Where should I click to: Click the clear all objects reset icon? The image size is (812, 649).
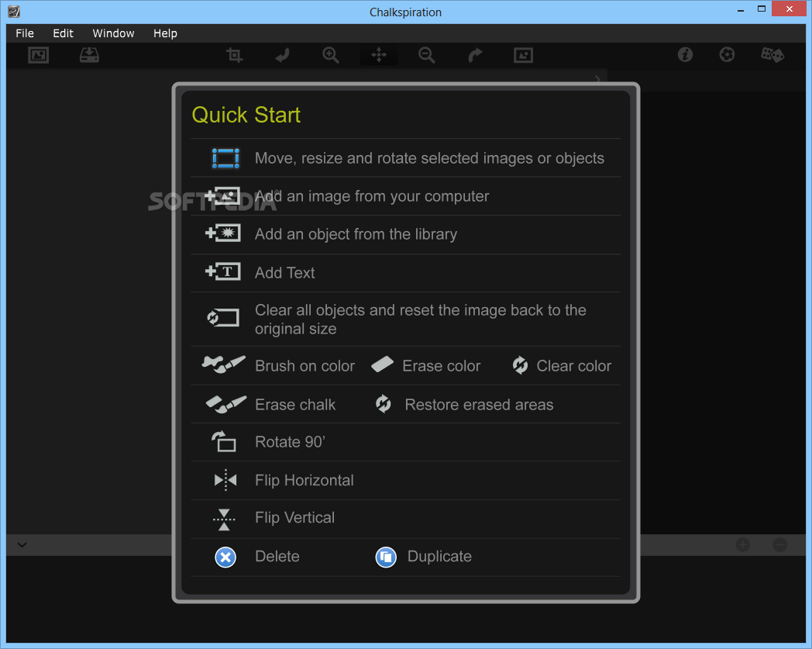click(x=222, y=317)
